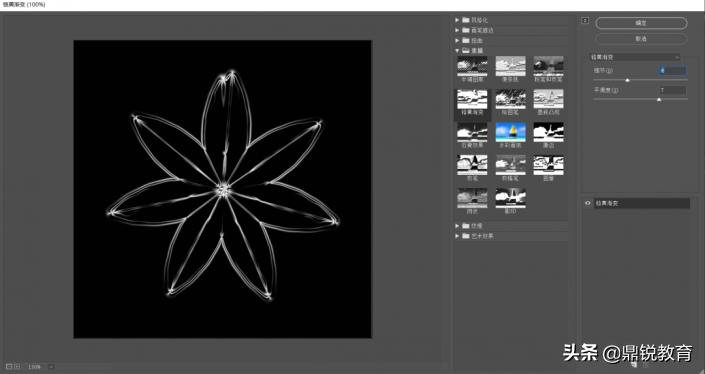Select the 半调图案 (Halftone Pattern) filter thumbnail
705x374 pixels.
point(472,67)
